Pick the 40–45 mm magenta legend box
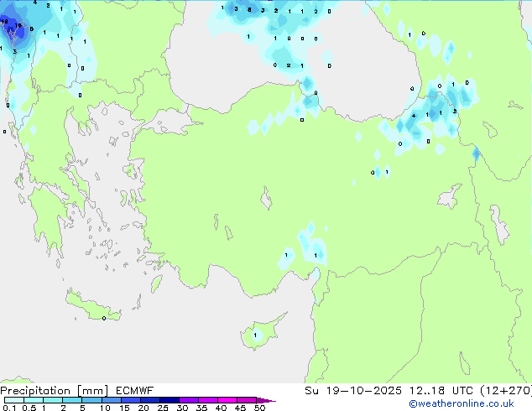Image resolution: width=532 pixels, height=411 pixels. 227,400
